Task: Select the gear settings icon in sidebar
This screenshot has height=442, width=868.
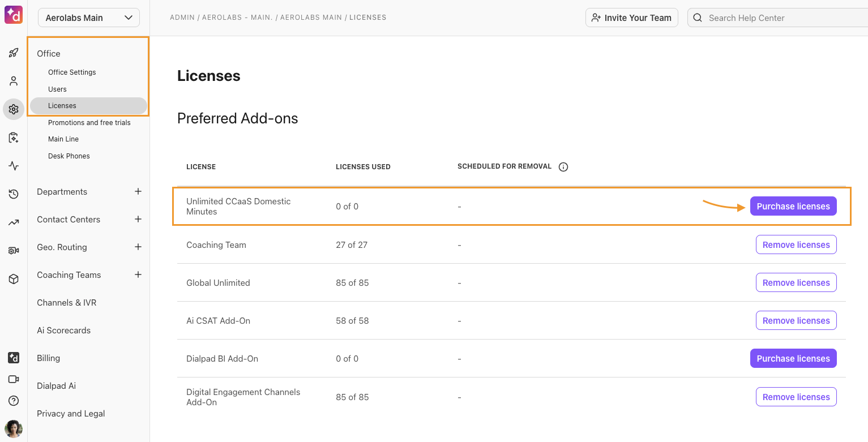Action: 14,109
